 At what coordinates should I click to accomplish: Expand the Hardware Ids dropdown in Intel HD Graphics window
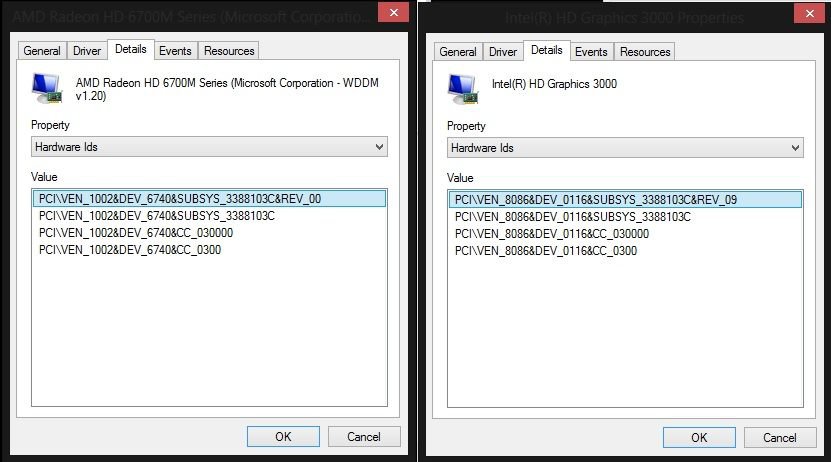[x=625, y=148]
